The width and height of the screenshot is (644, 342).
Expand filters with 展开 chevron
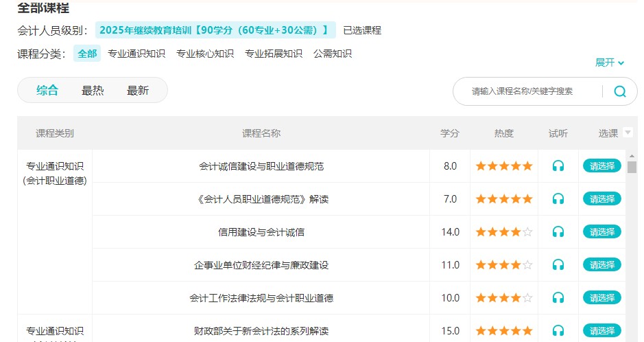610,62
